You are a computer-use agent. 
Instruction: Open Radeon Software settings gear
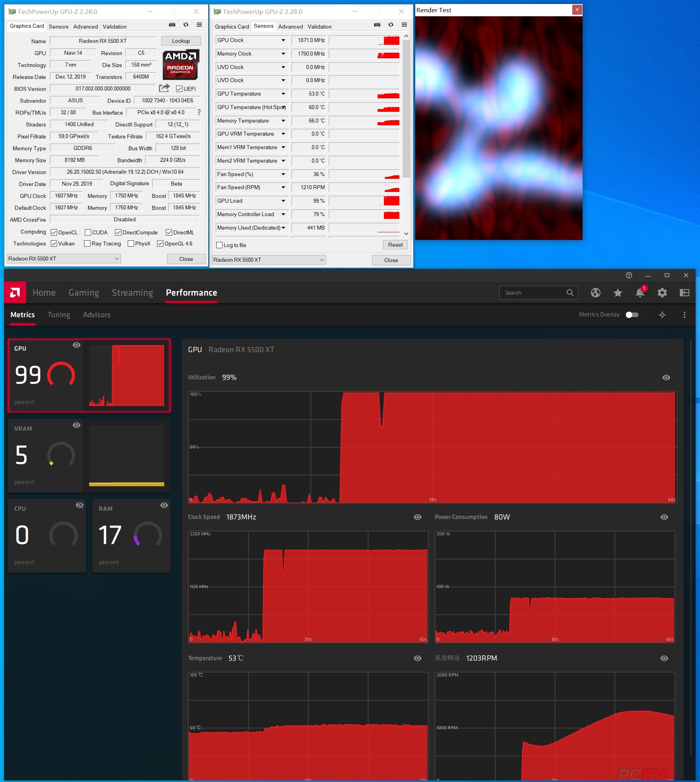(x=662, y=293)
